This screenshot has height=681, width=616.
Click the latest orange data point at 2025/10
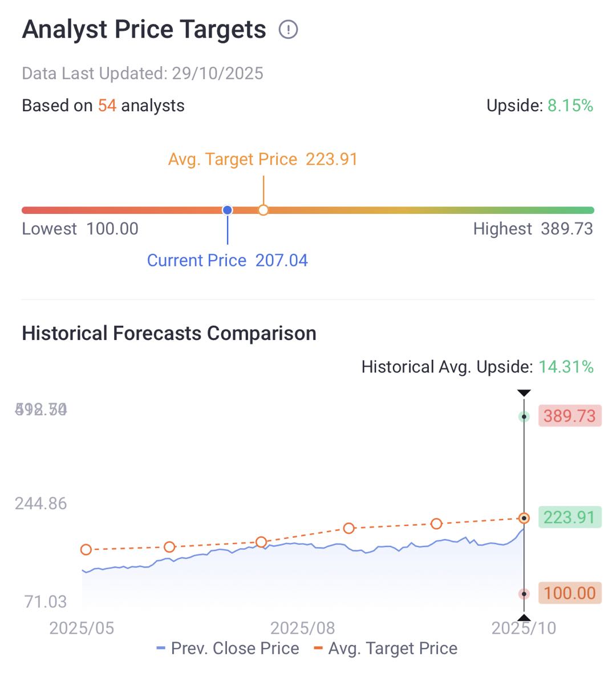tap(524, 518)
